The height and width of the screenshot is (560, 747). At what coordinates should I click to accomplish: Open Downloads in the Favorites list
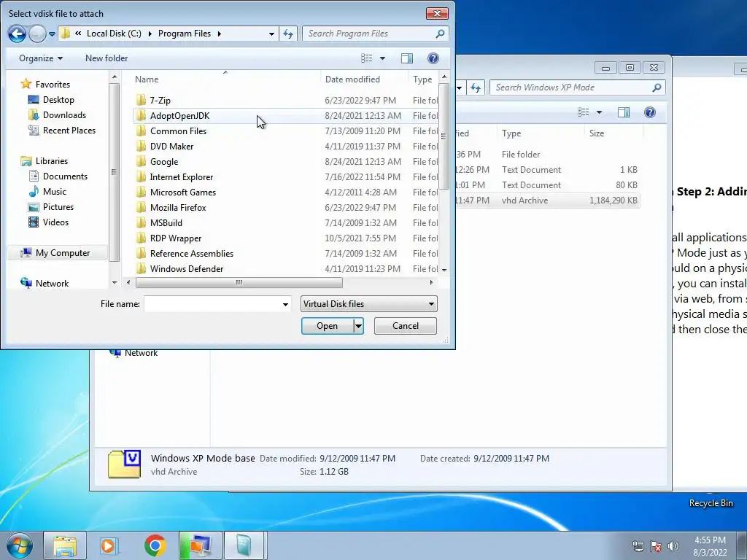[x=57, y=114]
